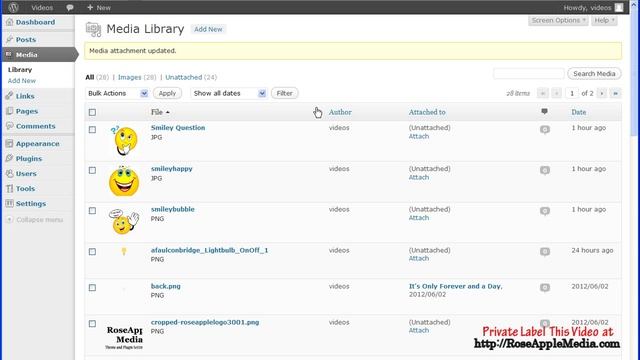Click the Links chain icon in sidebar

(9, 96)
